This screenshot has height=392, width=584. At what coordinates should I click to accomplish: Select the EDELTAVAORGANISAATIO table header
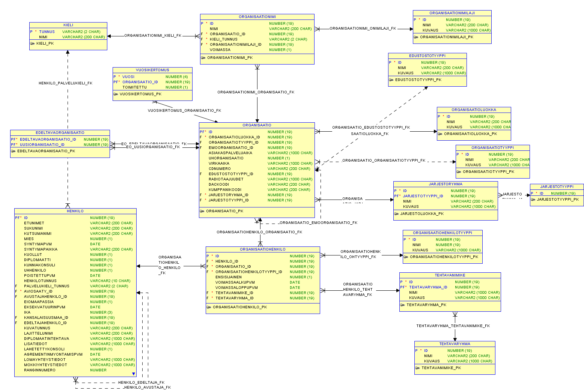(60, 133)
